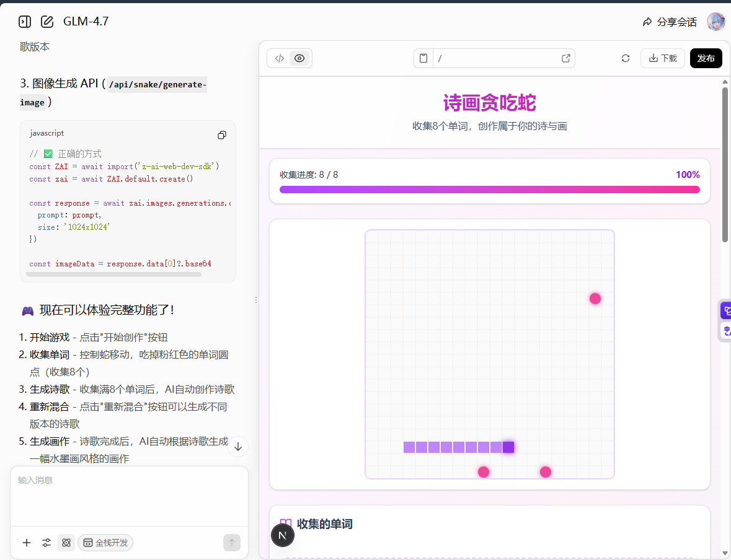Copy the javascript code block

pos(222,135)
